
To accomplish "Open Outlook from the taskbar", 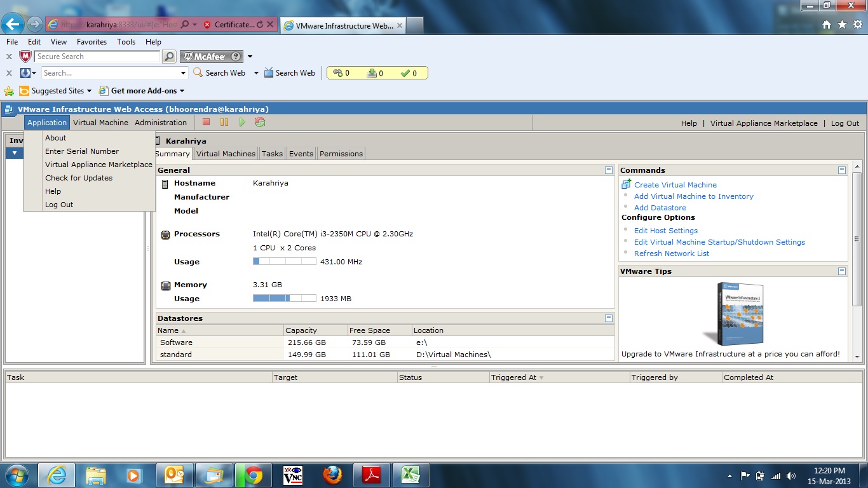I will tap(175, 475).
